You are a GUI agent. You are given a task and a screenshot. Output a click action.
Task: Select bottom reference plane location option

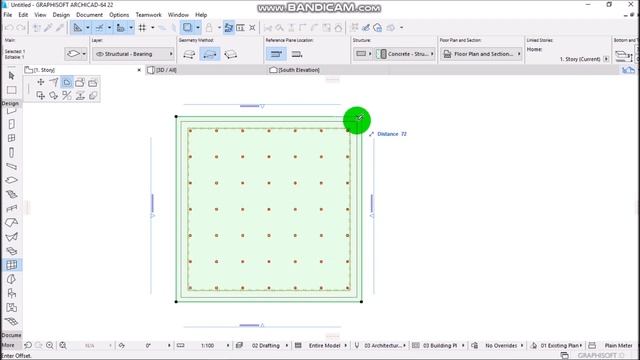click(x=297, y=54)
